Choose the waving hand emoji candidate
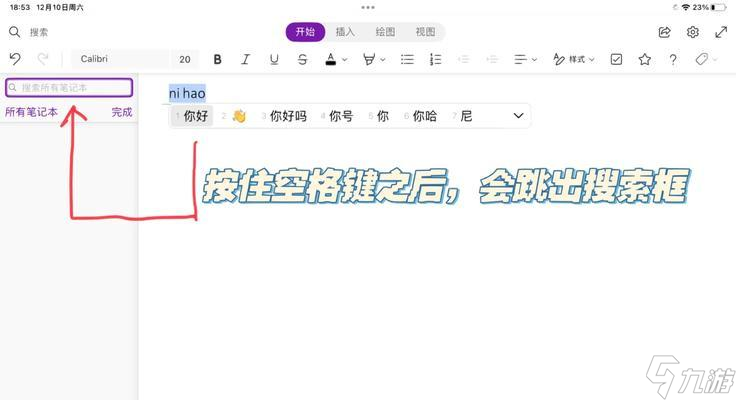This screenshot has width=736, height=400. click(234, 116)
